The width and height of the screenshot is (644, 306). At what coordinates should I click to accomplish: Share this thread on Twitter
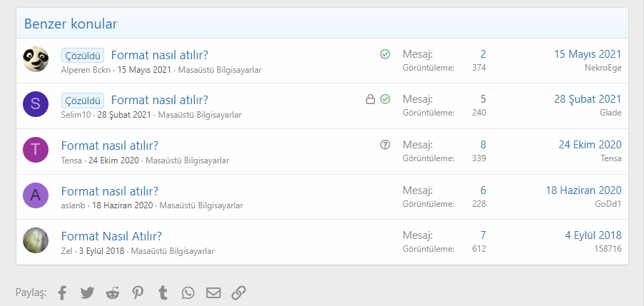click(87, 292)
